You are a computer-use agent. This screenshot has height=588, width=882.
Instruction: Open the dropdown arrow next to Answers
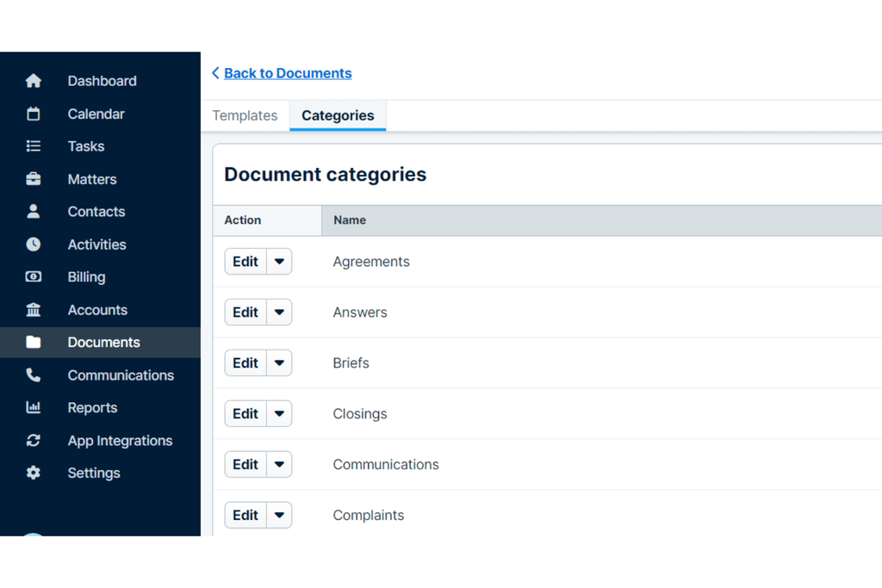pos(279,312)
